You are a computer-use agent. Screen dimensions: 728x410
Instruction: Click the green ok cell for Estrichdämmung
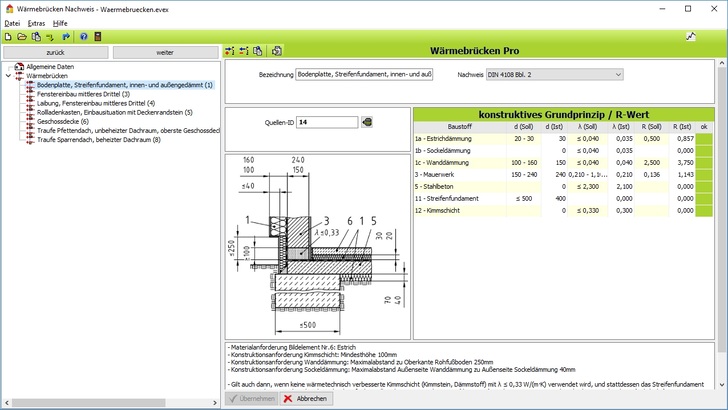(704, 138)
